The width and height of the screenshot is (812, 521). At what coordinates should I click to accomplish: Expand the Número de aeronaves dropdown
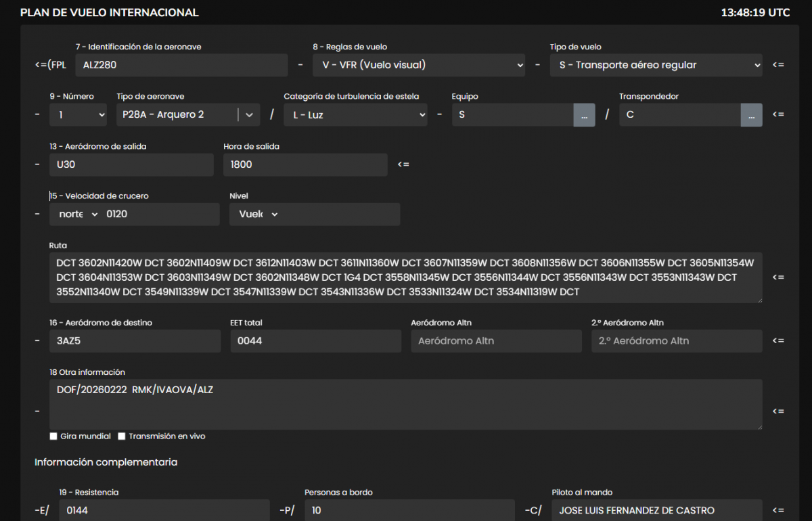click(x=78, y=115)
